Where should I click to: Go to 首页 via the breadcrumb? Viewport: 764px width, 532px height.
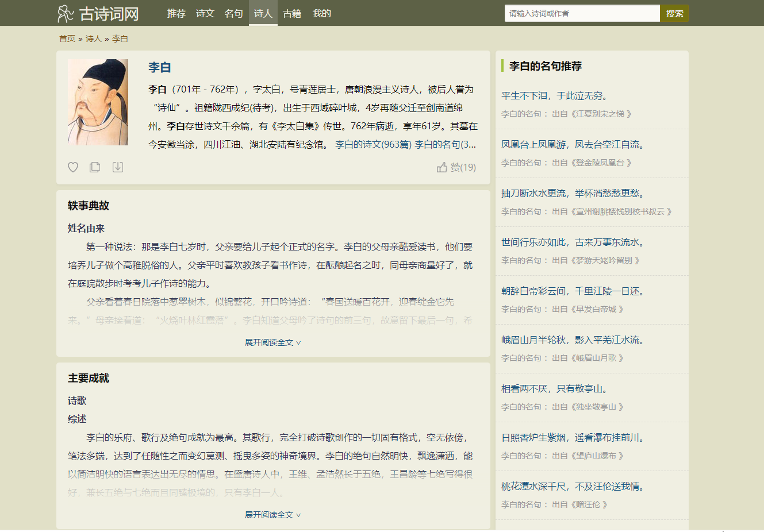(x=67, y=38)
